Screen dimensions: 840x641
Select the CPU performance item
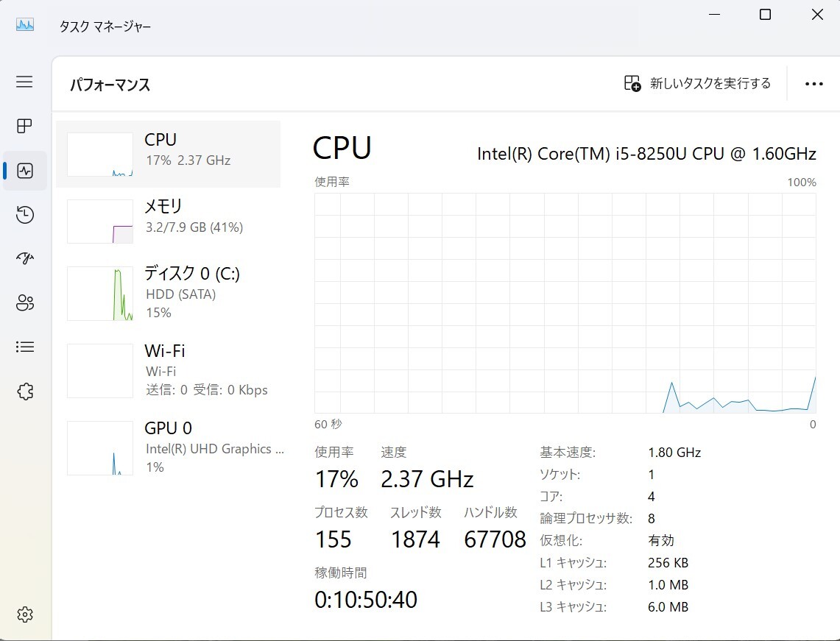[168, 154]
